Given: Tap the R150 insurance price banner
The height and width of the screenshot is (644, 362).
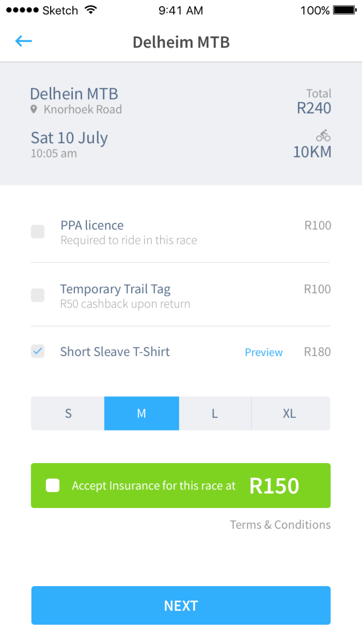Looking at the screenshot, I should [x=274, y=486].
